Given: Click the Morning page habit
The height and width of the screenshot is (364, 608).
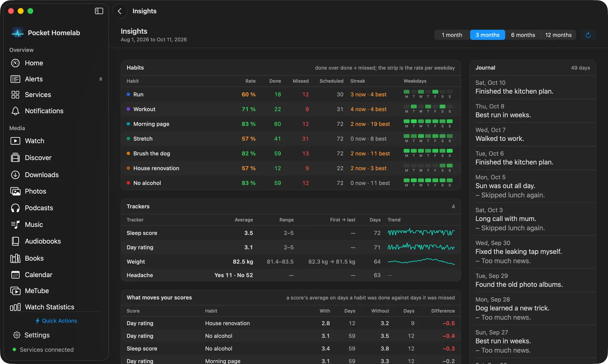Looking at the screenshot, I should pyautogui.click(x=151, y=124).
